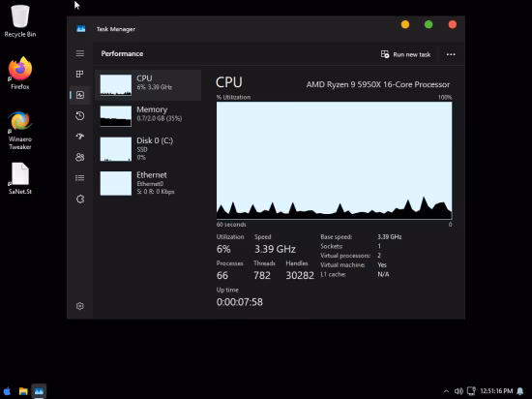The height and width of the screenshot is (399, 532).
Task: Open File Explorer from the taskbar
Action: coord(23,391)
